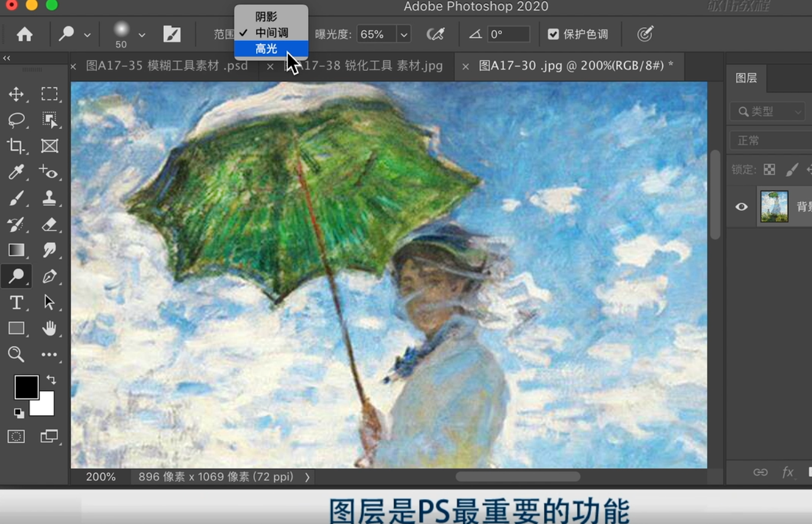Select the Eyedropper tool
This screenshot has width=812, height=524.
[x=16, y=172]
